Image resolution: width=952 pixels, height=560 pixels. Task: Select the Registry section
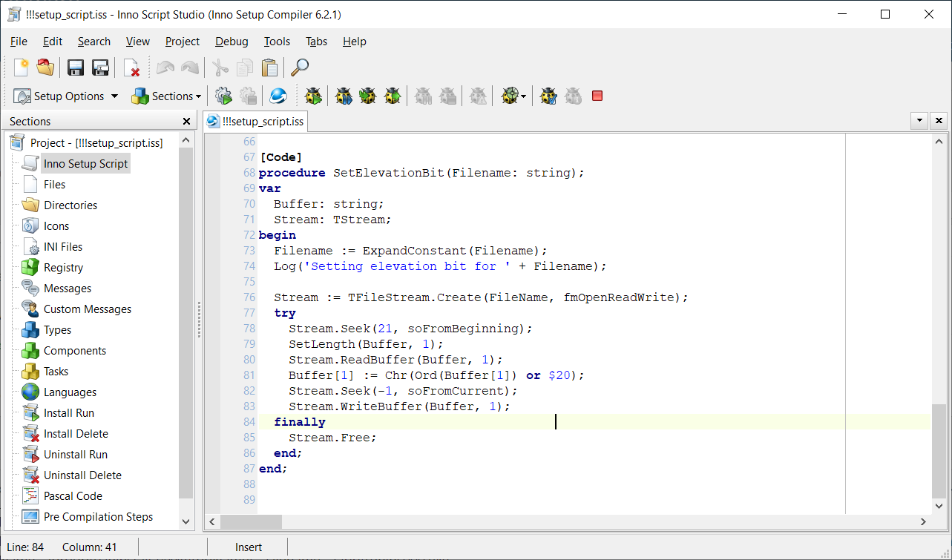(x=63, y=267)
